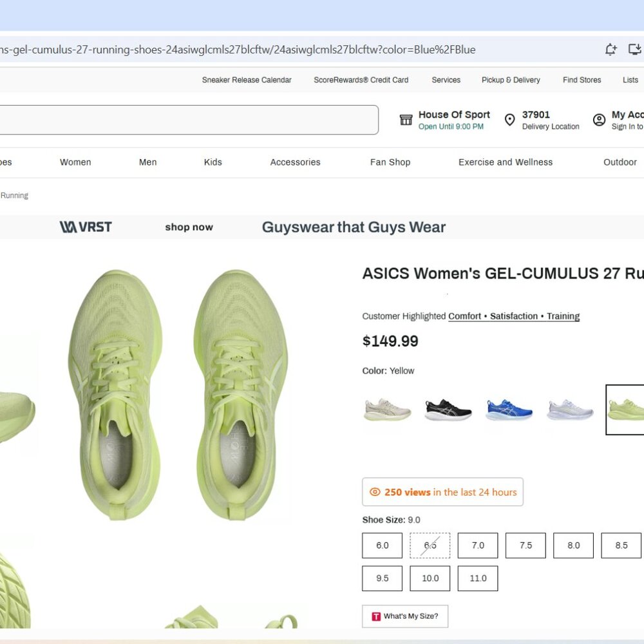
Task: Click the browser notification bell icon
Action: (x=611, y=50)
